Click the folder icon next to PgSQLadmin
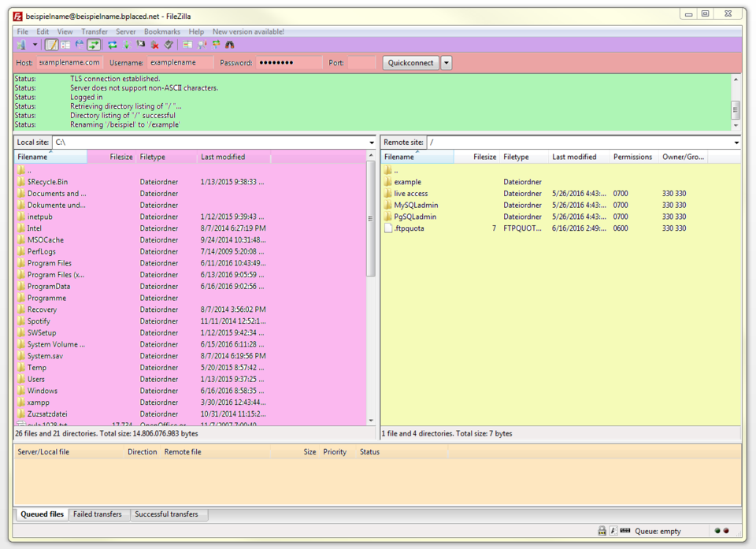The height and width of the screenshot is (549, 756). 388,217
